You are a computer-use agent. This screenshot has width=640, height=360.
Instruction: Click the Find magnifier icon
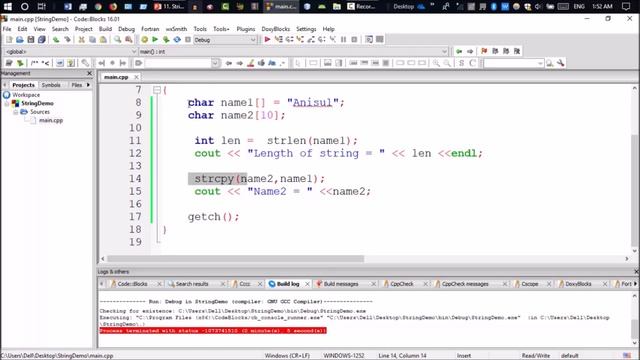click(118, 40)
